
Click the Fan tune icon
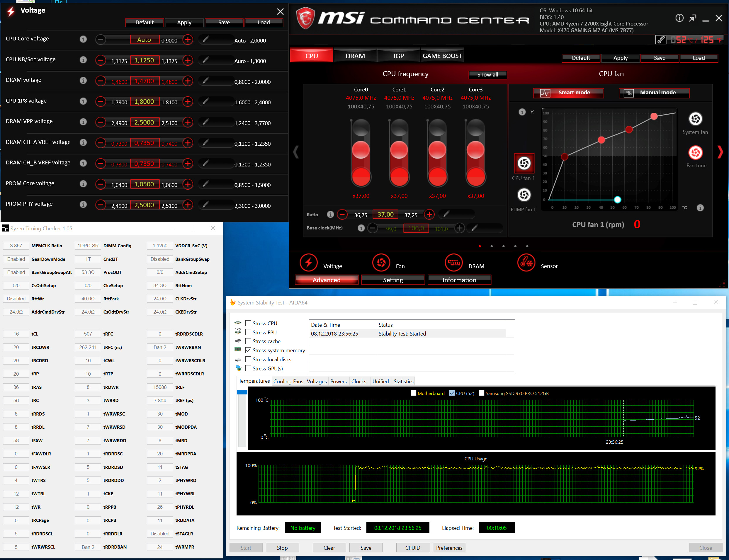point(695,153)
